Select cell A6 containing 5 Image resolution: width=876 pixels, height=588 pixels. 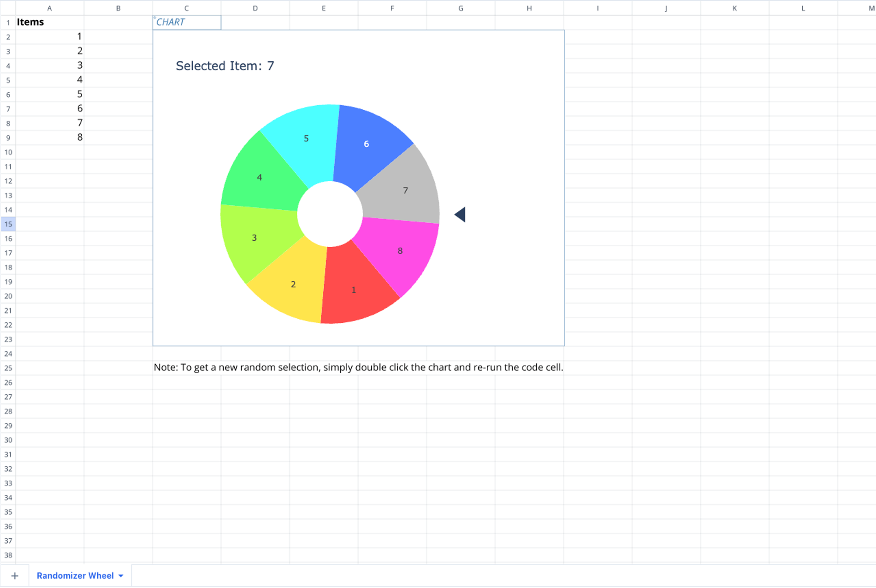[50, 94]
